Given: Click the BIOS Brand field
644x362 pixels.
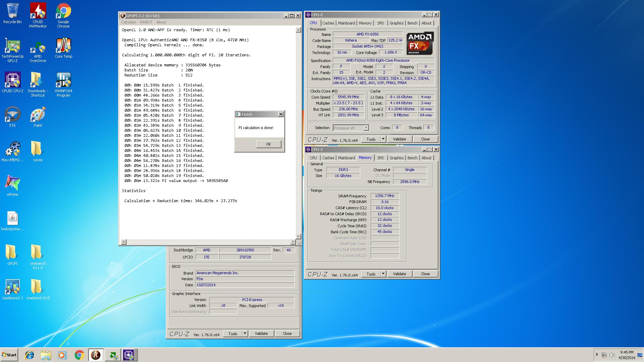Looking at the screenshot, I should 245,273.
